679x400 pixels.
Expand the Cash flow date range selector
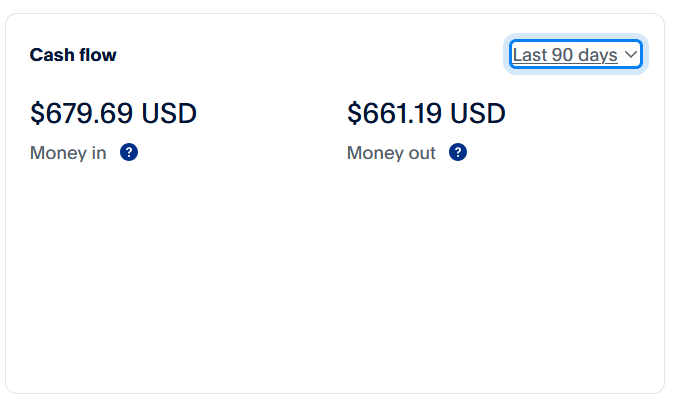pos(575,55)
